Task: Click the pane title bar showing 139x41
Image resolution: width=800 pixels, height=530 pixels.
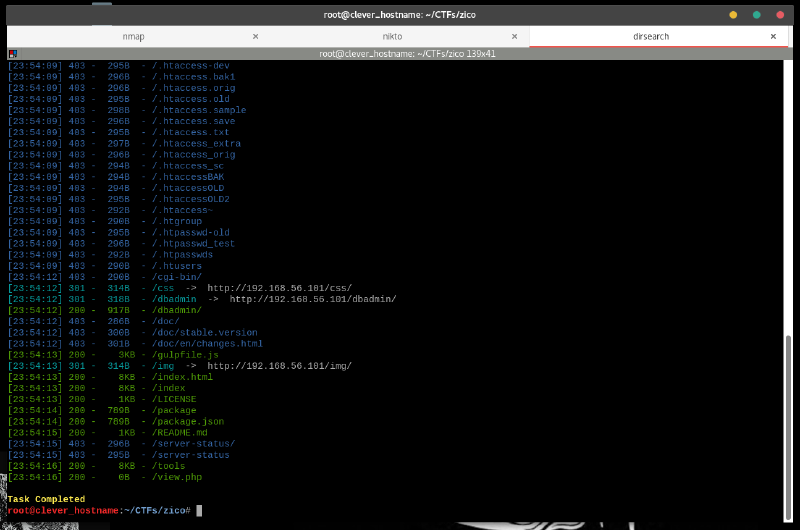Action: (400, 52)
